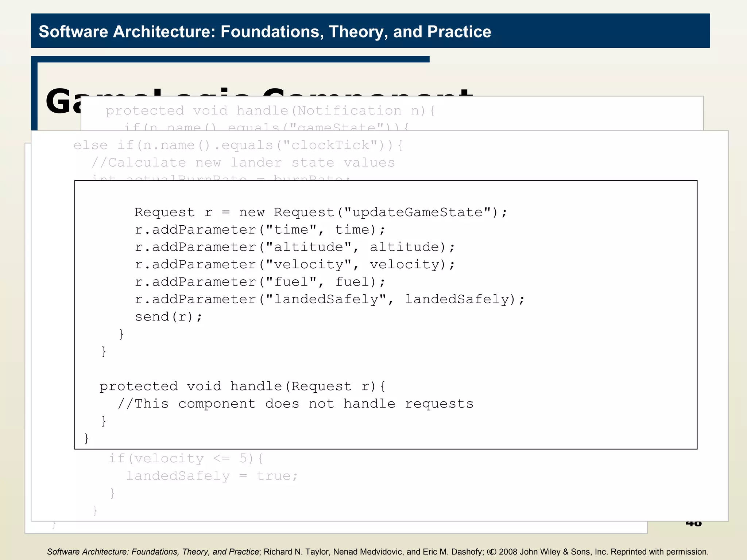Click the footer copyright citation text
Screen dimensions: 747x560
(x=378, y=552)
